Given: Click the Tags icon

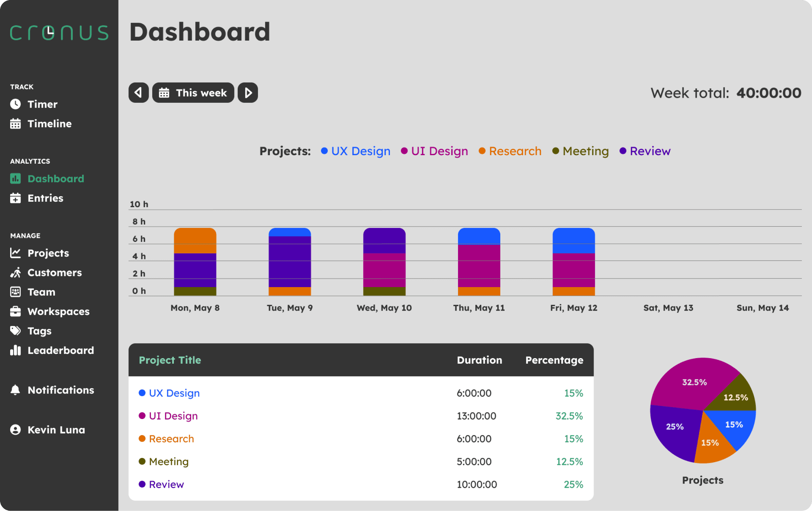Looking at the screenshot, I should (x=15, y=331).
